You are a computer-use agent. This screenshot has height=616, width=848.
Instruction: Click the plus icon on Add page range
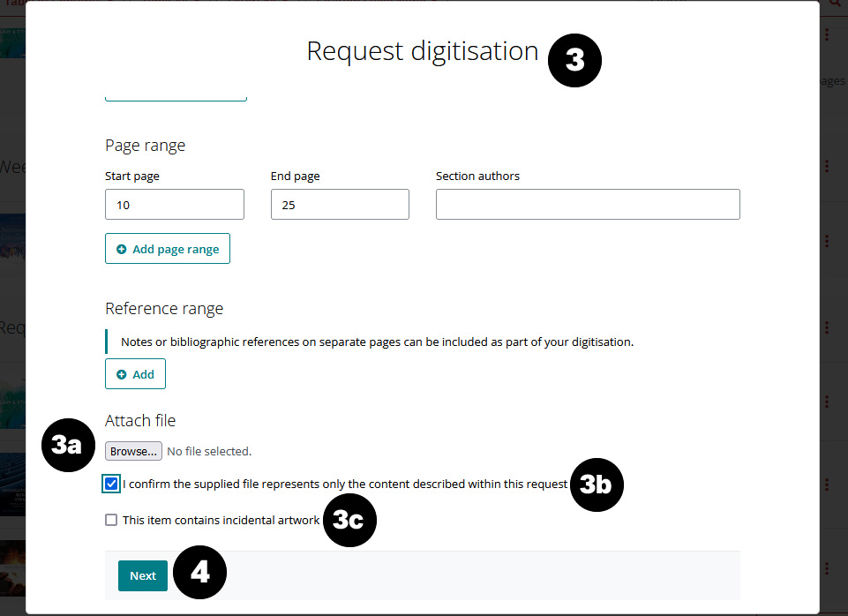pyautogui.click(x=121, y=248)
